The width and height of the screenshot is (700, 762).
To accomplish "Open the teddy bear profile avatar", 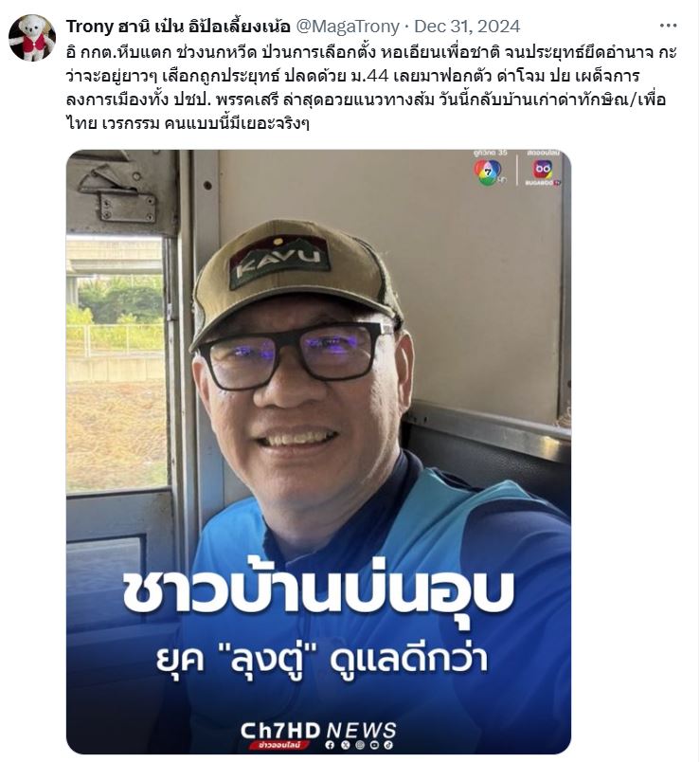I will [32, 38].
